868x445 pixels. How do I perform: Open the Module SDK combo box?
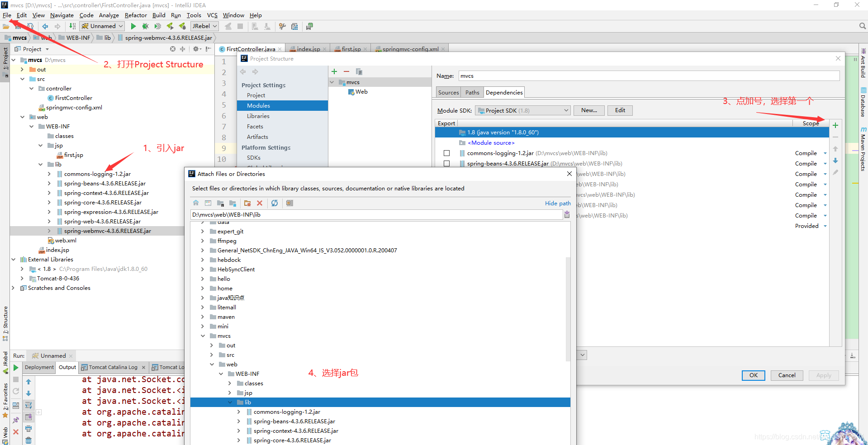pyautogui.click(x=523, y=110)
